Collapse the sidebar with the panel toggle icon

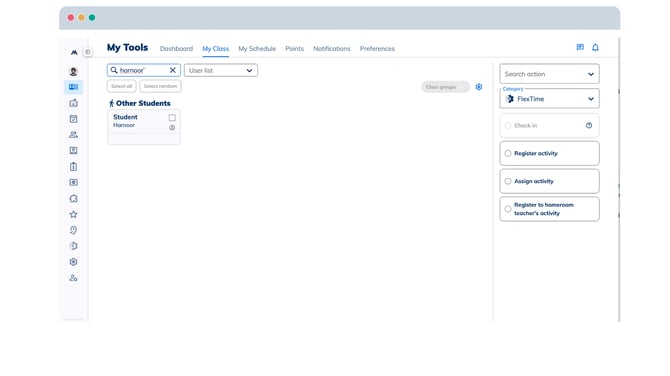click(88, 52)
